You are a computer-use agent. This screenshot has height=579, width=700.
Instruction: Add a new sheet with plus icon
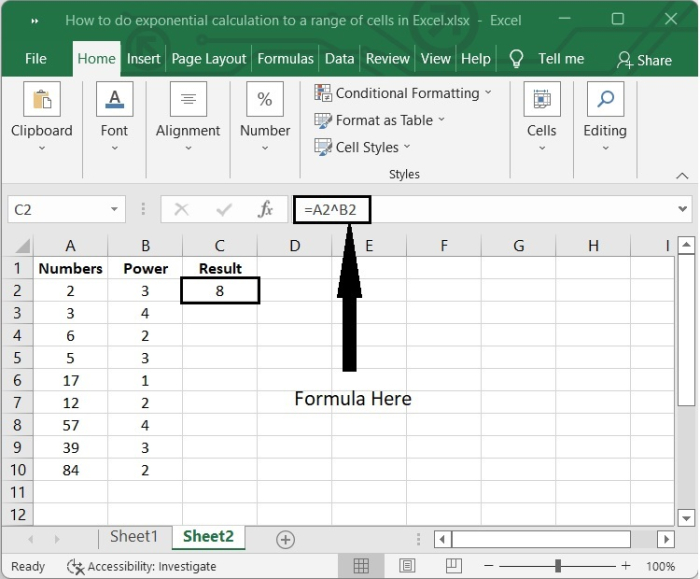pos(285,539)
